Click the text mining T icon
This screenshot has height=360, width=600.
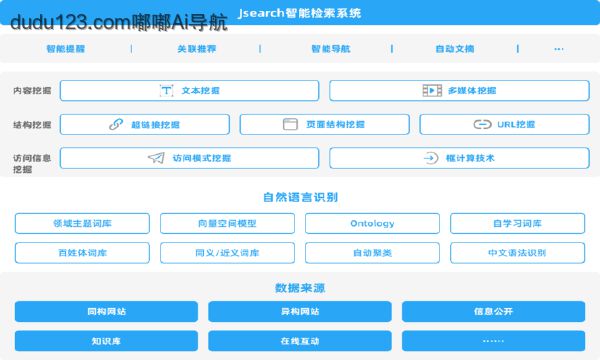point(166,91)
